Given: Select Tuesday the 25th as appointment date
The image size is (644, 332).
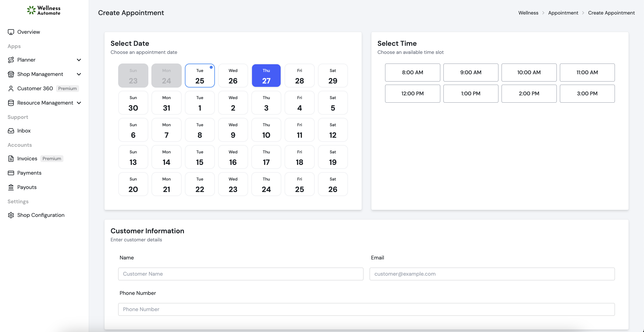Looking at the screenshot, I should pyautogui.click(x=200, y=75).
